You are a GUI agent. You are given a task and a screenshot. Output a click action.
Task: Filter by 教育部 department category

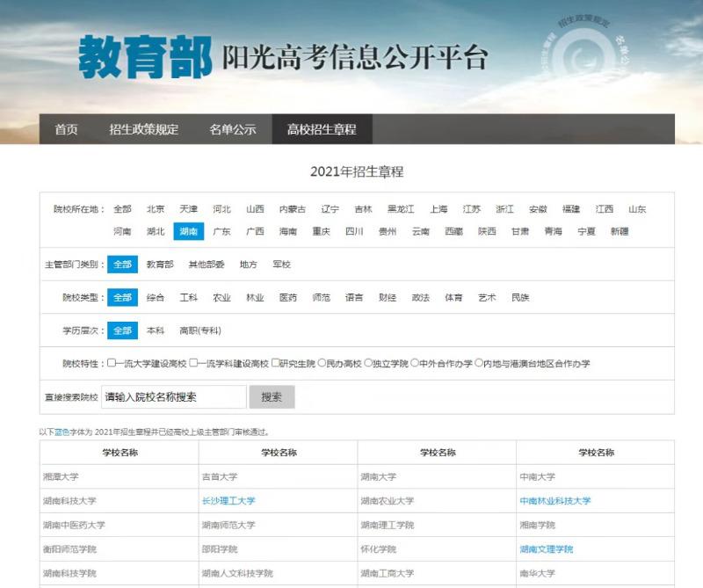pyautogui.click(x=160, y=265)
